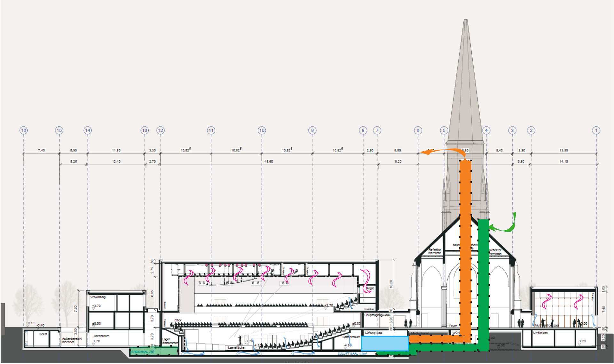
Task: Click grid axis marker number 13
Action: (145, 130)
